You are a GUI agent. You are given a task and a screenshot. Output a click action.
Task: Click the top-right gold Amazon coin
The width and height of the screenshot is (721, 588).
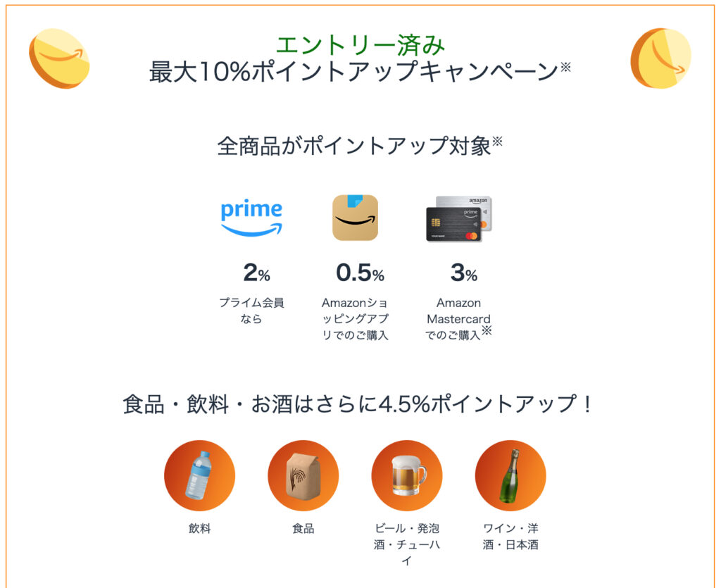[x=660, y=58]
